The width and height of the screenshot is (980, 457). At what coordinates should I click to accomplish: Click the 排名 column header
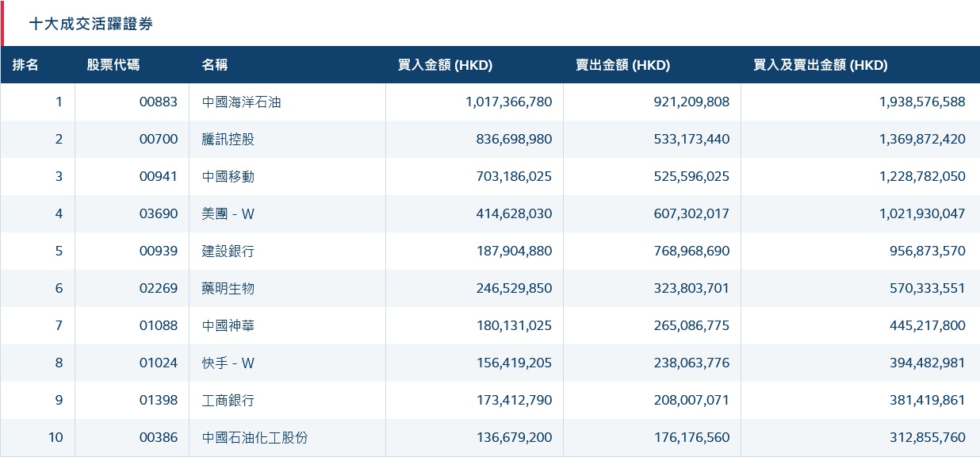(25, 65)
